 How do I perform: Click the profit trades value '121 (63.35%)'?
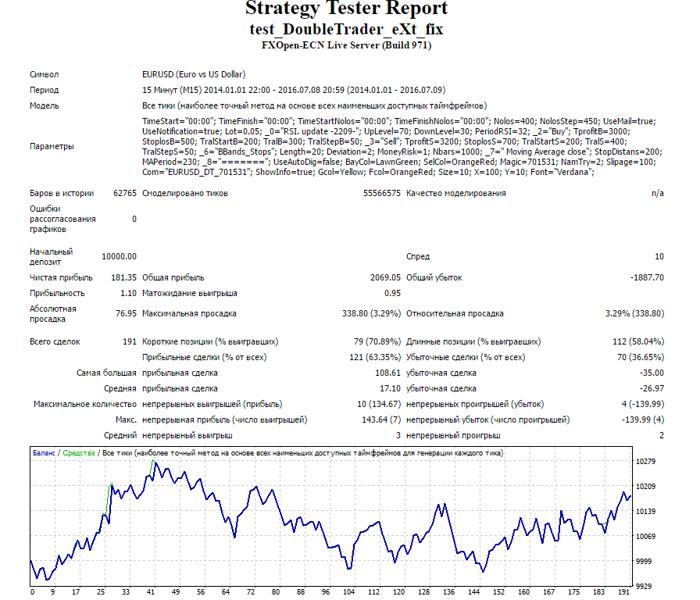375,358
